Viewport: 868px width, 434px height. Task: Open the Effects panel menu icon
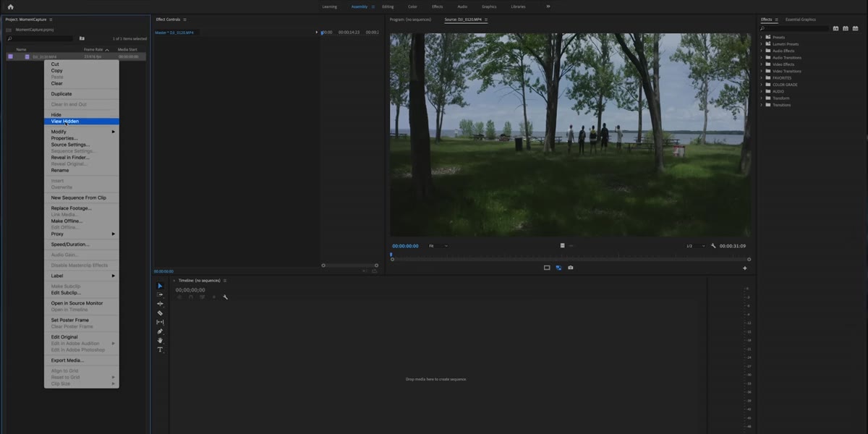click(x=778, y=20)
